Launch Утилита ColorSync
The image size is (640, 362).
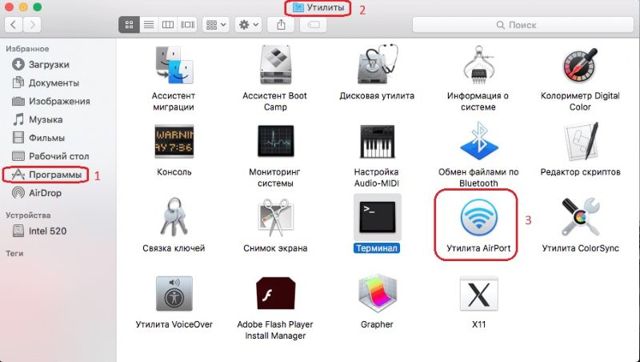click(580, 217)
